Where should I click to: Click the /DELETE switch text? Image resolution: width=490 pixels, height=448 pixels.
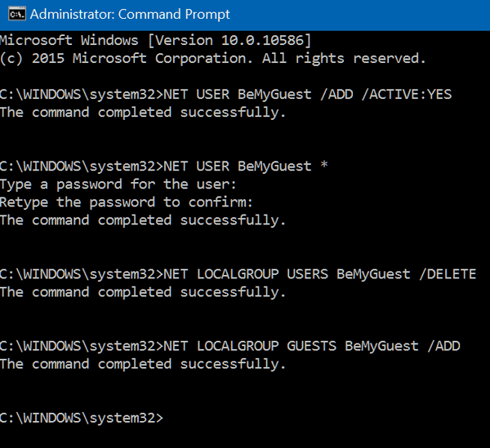click(x=448, y=274)
